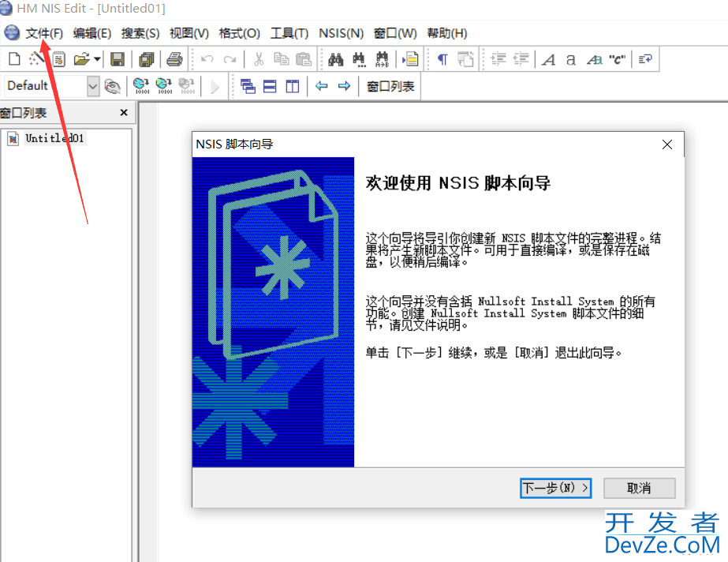Go to previous window left arrow
The height and width of the screenshot is (562, 728).
click(x=321, y=86)
